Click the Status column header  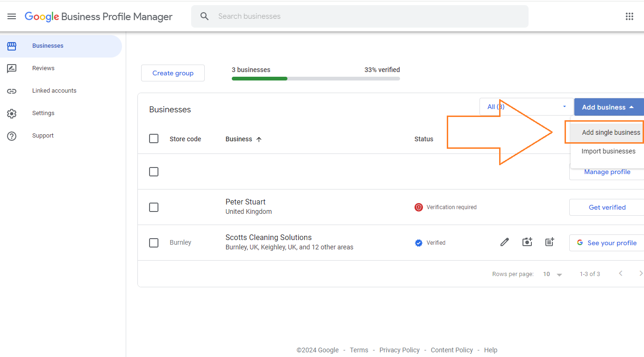(424, 139)
